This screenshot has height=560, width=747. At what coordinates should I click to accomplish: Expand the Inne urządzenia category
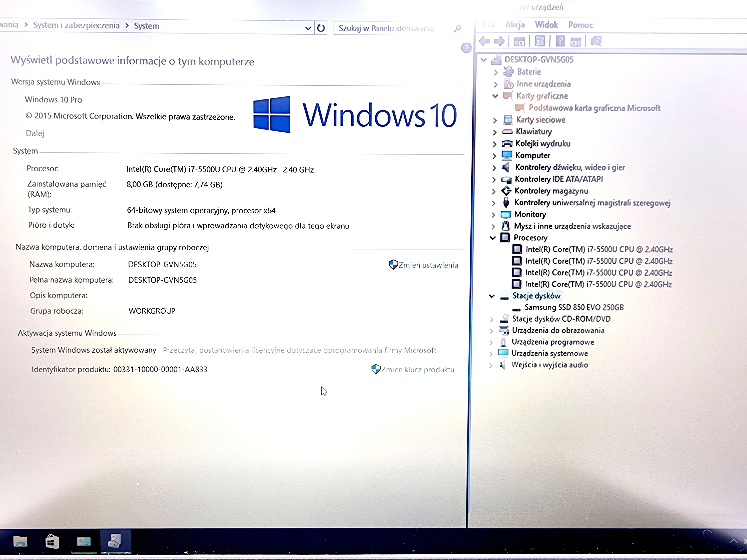point(496,84)
